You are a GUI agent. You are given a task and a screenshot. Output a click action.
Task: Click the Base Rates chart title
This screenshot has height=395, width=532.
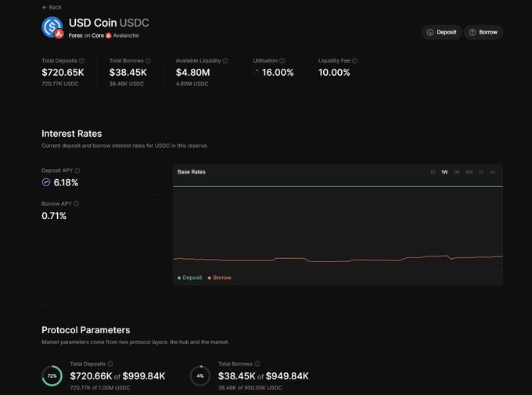point(192,172)
